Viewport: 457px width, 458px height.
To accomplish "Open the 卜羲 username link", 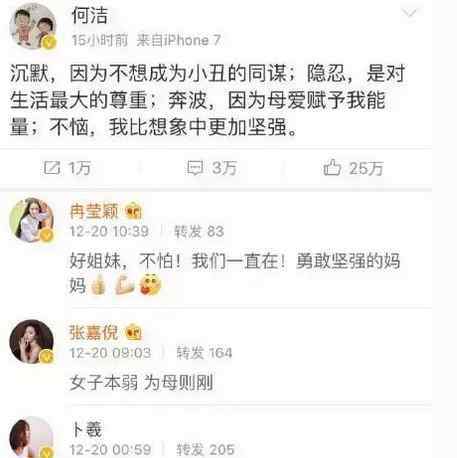I will (x=87, y=429).
